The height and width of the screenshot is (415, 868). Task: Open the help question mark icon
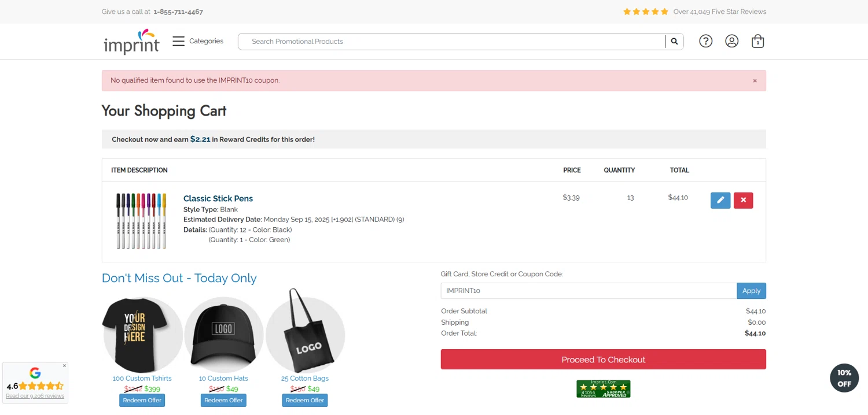coord(705,41)
